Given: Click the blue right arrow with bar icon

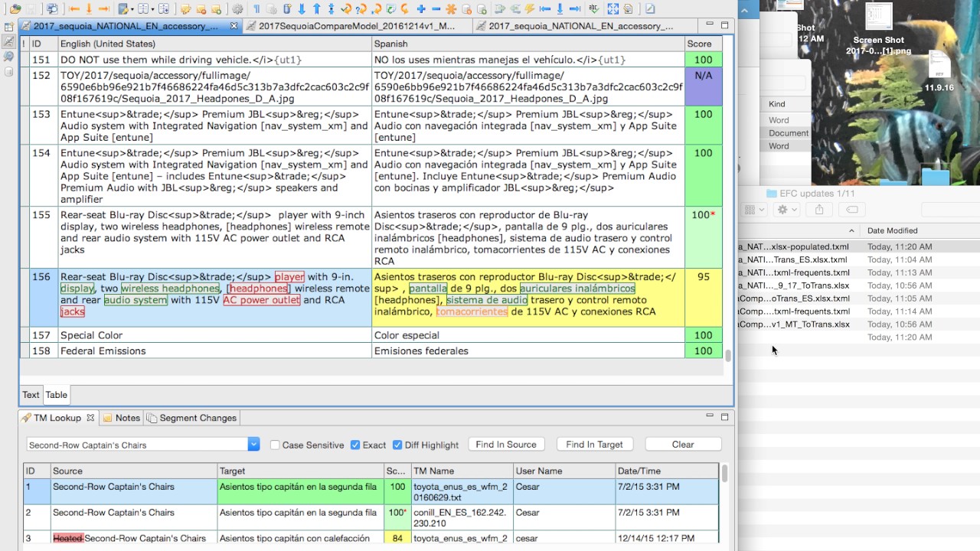Looking at the screenshot, I should [x=575, y=9].
